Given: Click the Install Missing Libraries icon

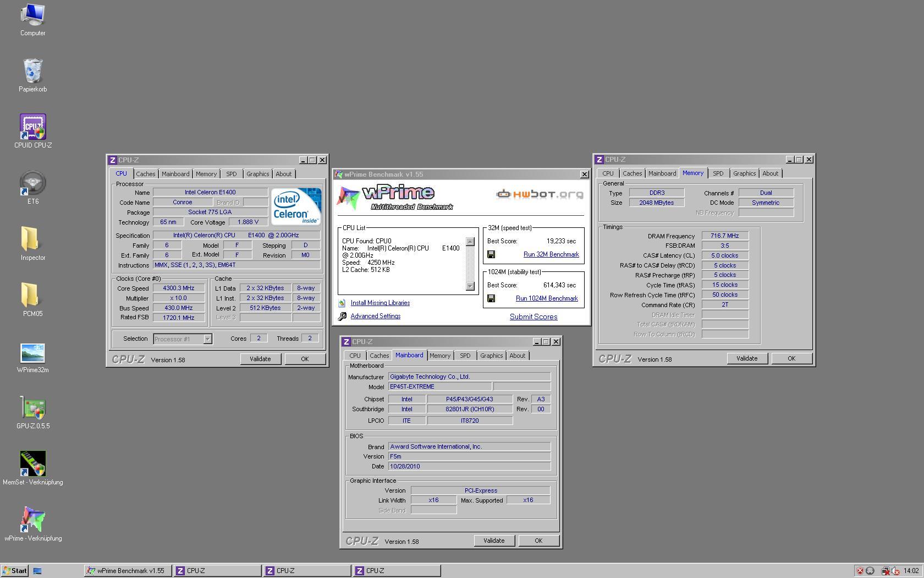Looking at the screenshot, I should (342, 303).
